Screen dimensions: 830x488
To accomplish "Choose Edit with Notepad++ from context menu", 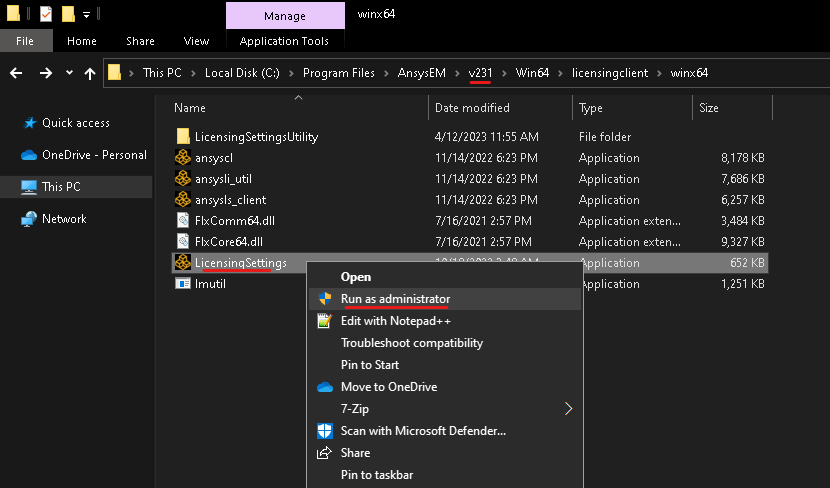I will tap(395, 321).
